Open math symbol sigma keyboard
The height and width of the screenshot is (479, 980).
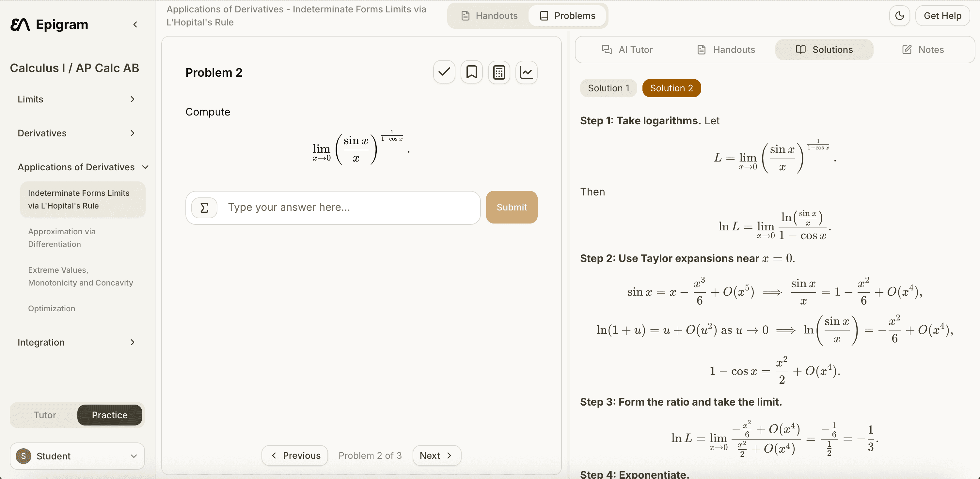pos(204,208)
